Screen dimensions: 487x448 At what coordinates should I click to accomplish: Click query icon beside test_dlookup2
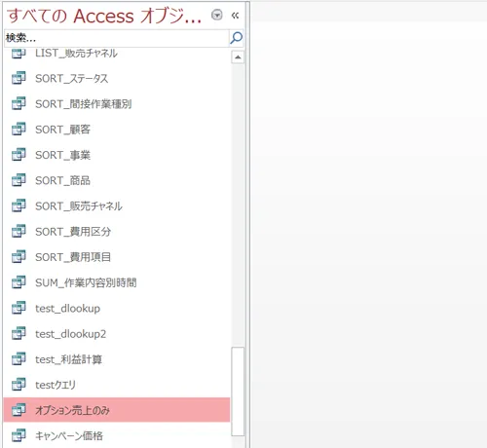coord(19,333)
